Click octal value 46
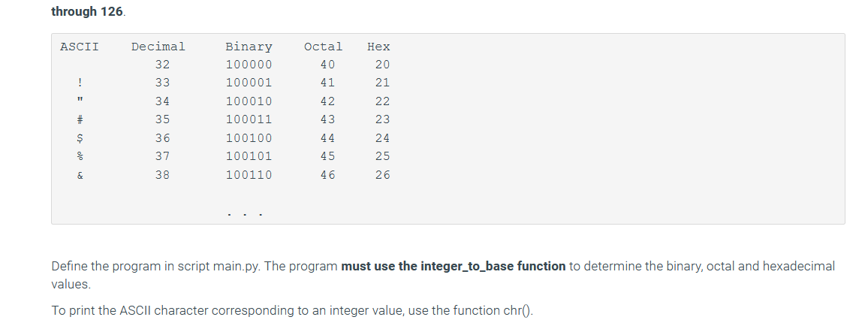 (x=327, y=175)
